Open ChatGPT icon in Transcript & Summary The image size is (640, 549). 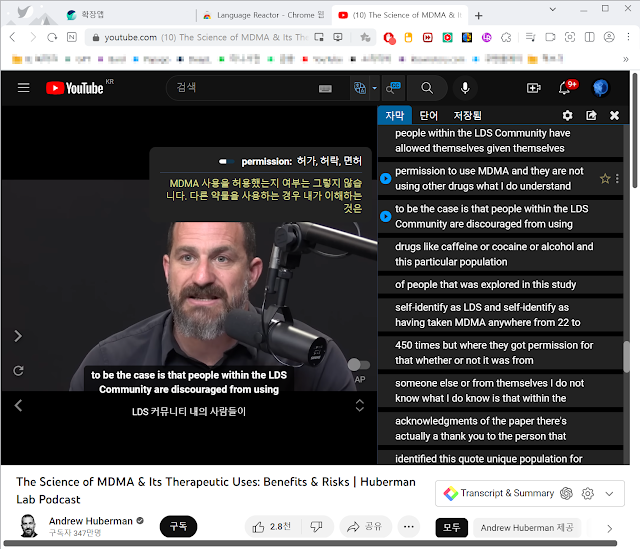click(567, 493)
